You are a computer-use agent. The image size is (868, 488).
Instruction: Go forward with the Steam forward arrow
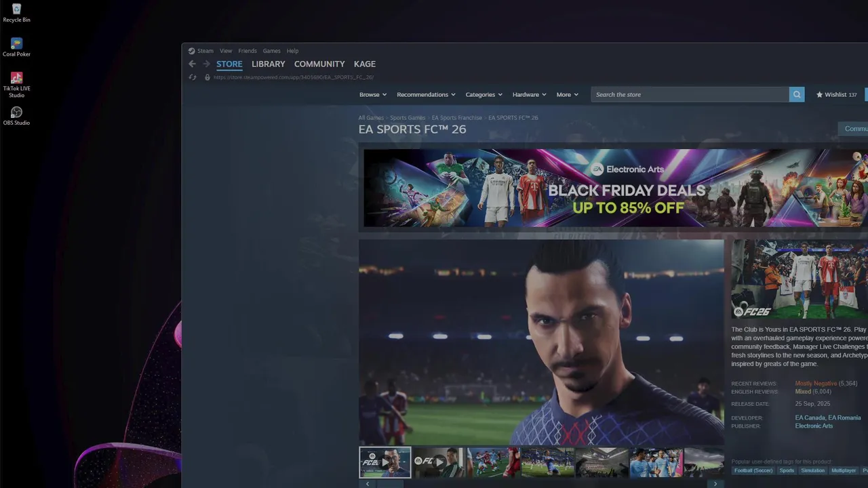(206, 64)
